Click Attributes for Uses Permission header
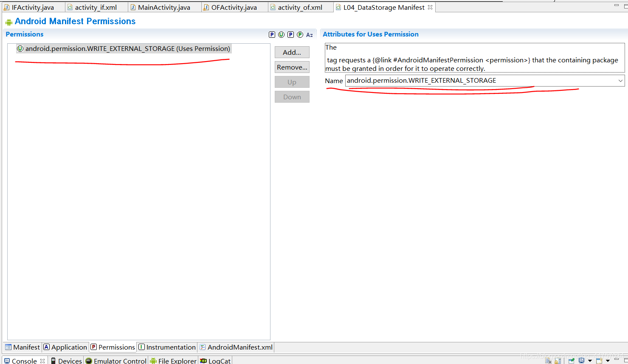 click(x=371, y=34)
